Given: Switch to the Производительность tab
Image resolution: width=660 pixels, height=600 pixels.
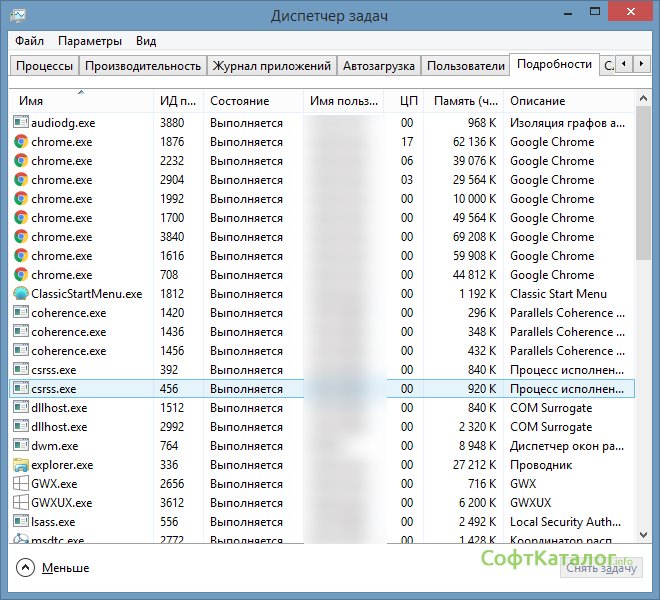Looking at the screenshot, I should [143, 66].
